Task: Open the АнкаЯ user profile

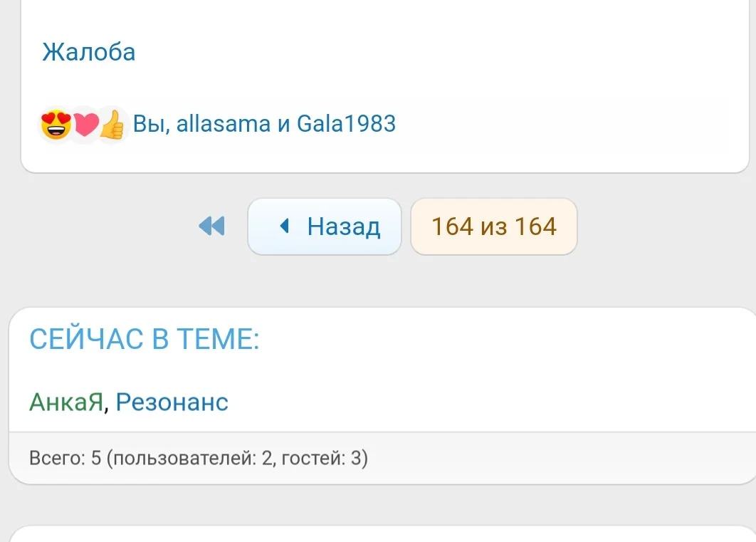Action: coord(66,402)
